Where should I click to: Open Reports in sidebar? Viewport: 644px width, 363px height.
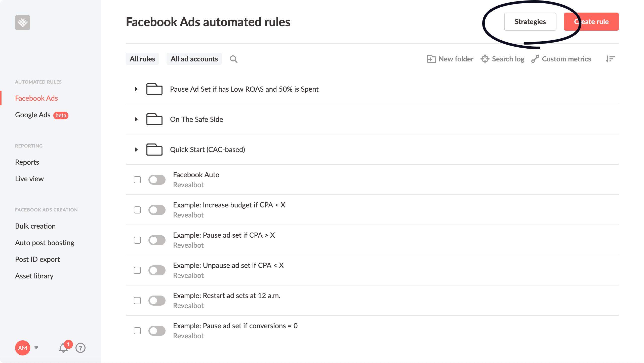pos(27,162)
